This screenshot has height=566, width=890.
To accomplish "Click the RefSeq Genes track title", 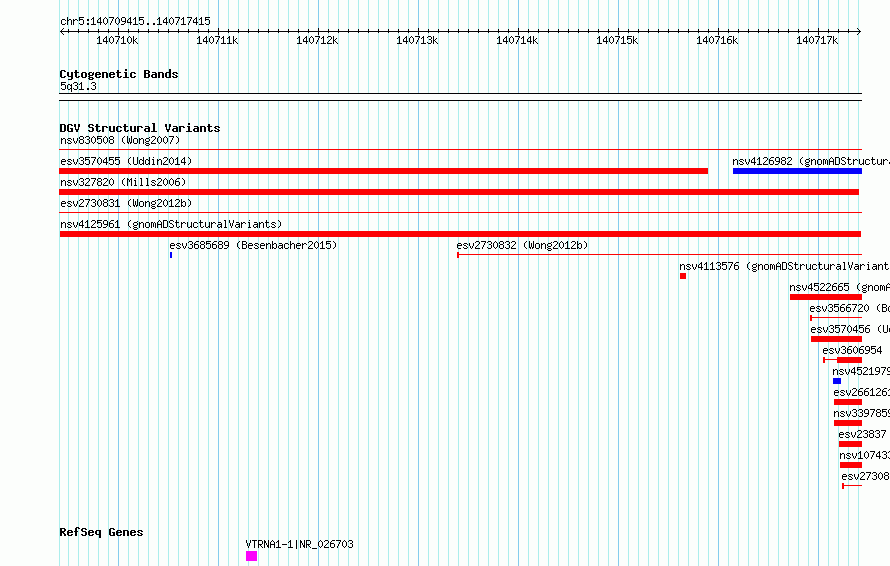I will point(101,533).
